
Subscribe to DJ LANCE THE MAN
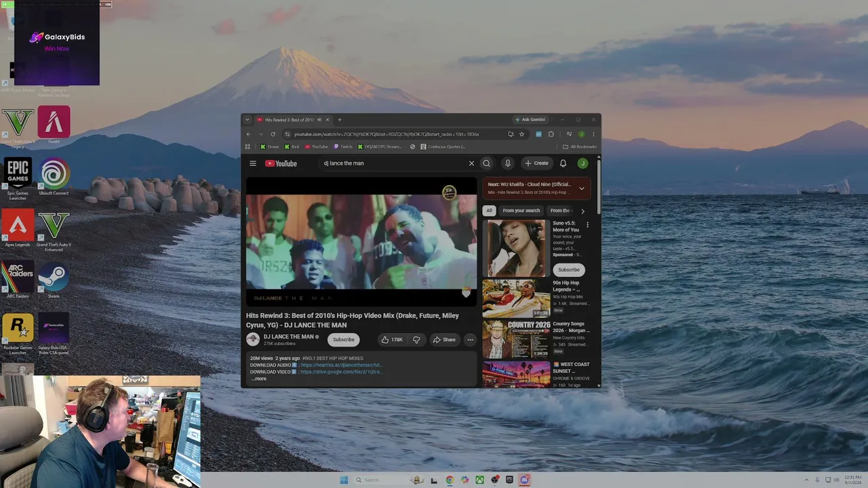[x=343, y=340]
